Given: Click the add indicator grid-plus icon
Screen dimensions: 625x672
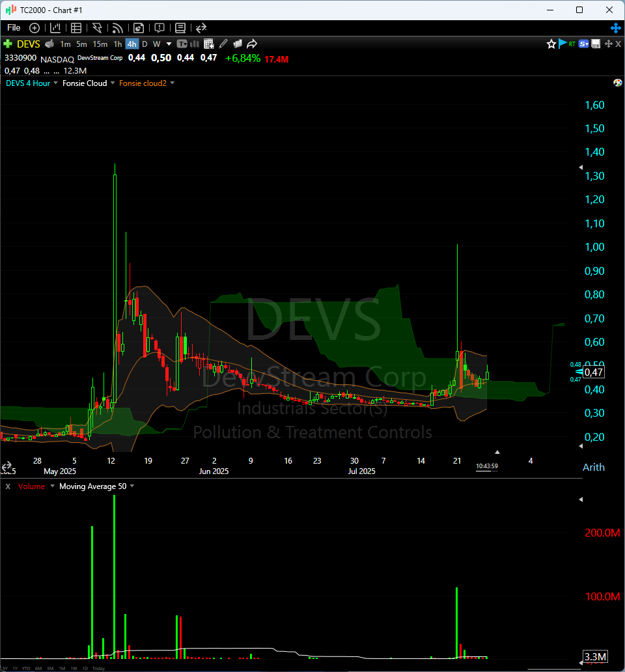Looking at the screenshot, I should click(x=208, y=44).
